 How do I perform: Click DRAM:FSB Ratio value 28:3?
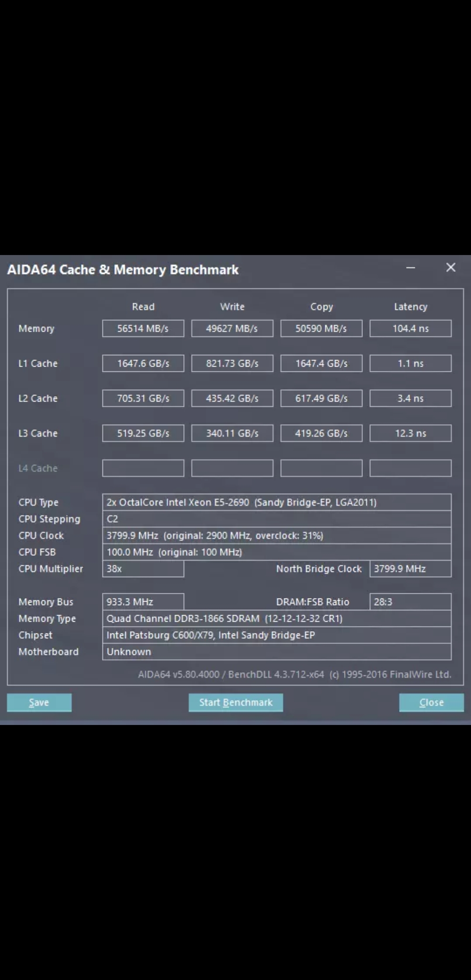[x=410, y=602]
